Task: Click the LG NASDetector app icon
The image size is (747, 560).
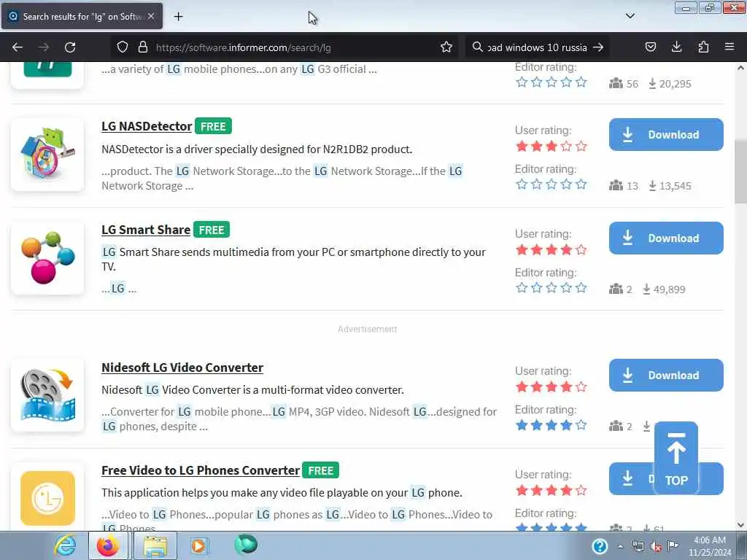Action: tap(47, 155)
